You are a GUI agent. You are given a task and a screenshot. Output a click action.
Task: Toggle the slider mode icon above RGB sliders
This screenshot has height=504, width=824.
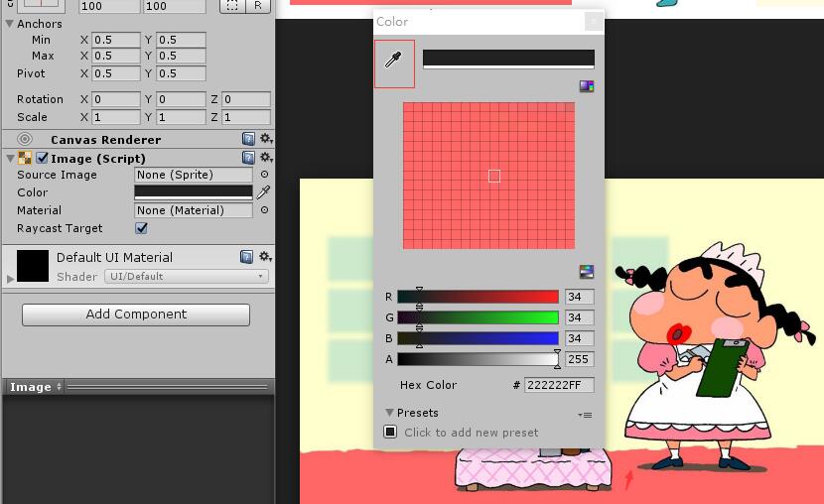coord(587,271)
